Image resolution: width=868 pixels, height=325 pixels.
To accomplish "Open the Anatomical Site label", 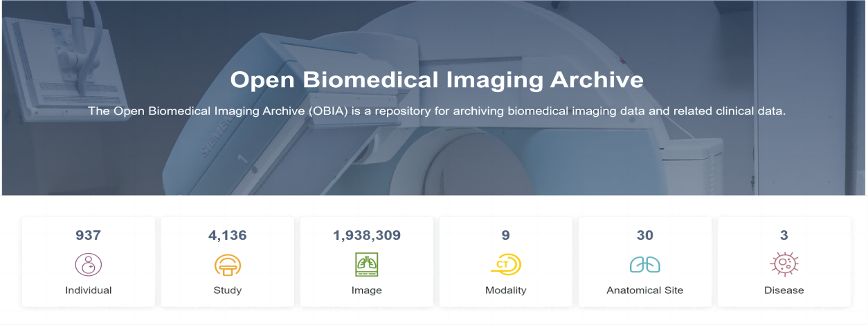I will [644, 290].
